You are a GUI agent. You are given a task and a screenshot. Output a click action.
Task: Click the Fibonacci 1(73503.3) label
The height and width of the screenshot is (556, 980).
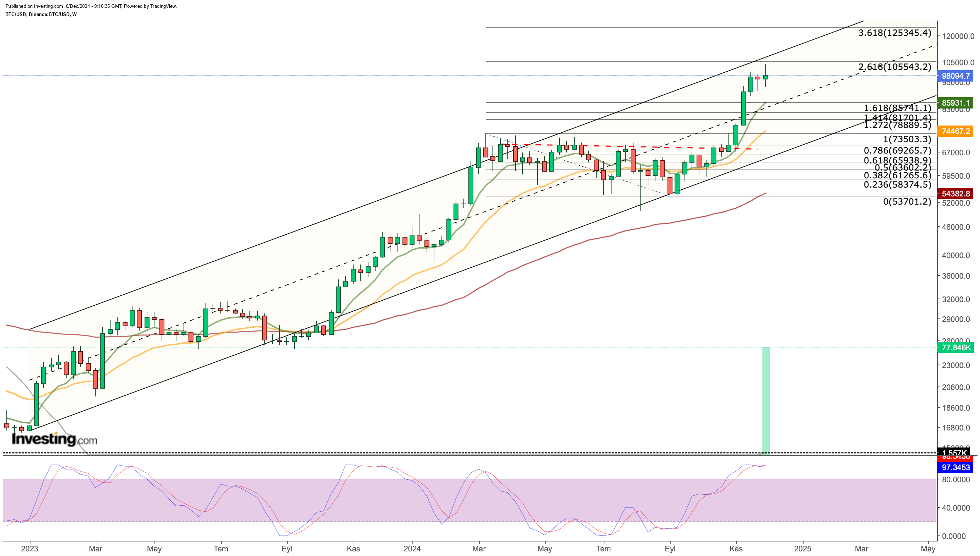(907, 139)
